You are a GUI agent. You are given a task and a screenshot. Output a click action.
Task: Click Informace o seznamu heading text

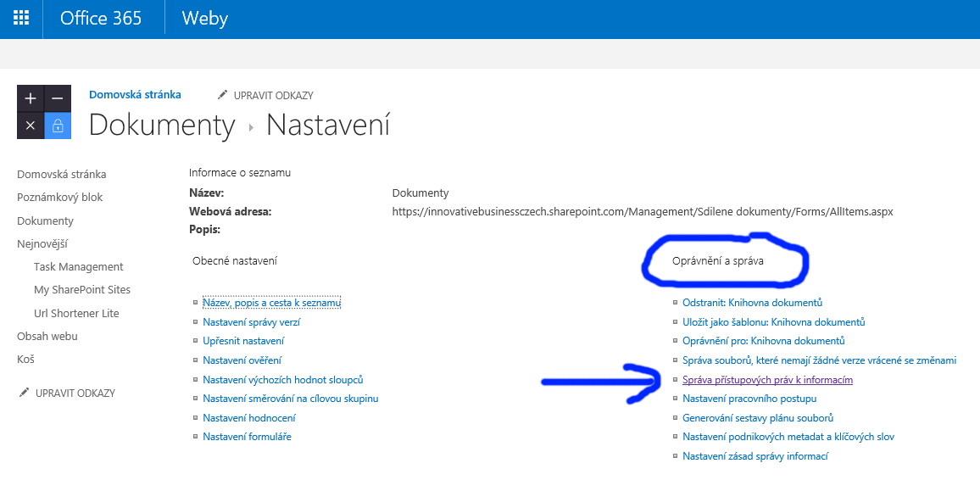240,173
